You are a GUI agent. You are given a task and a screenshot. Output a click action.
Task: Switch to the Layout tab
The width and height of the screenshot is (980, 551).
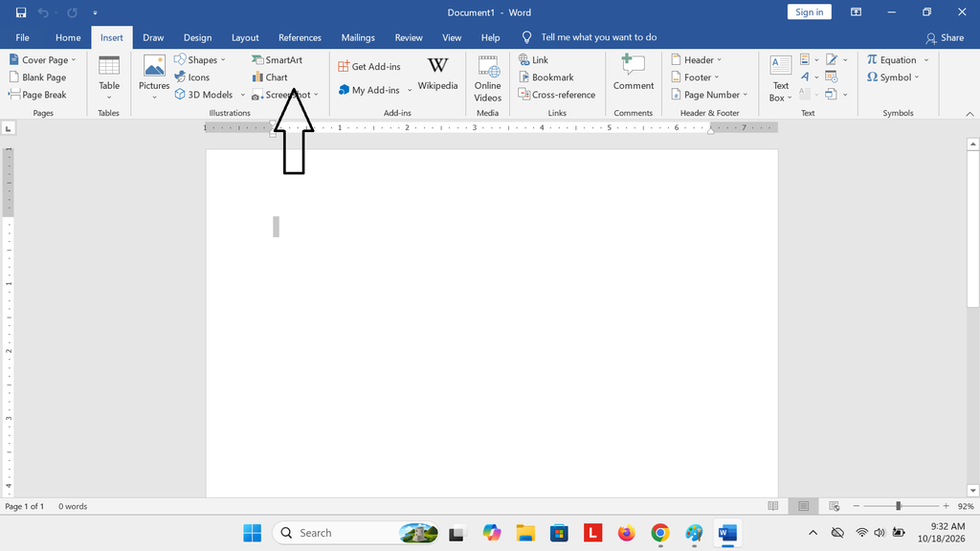pyautogui.click(x=245, y=37)
